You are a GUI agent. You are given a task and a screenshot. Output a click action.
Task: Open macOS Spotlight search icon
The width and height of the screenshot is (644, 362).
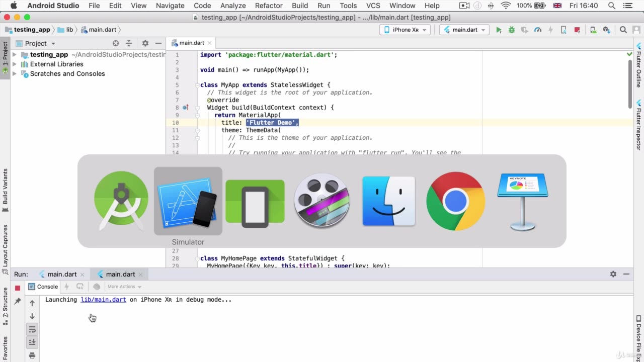611,6
